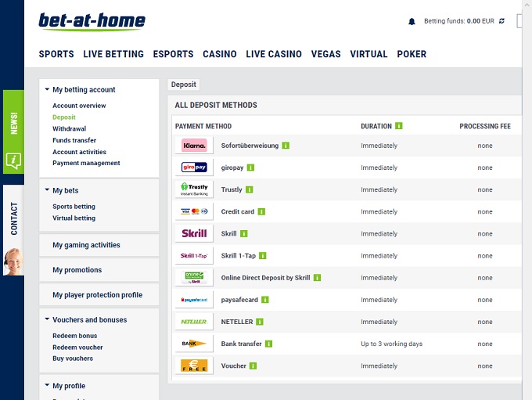This screenshot has height=400, width=532.
Task: Click the Bank transfer method
Action: (241, 344)
